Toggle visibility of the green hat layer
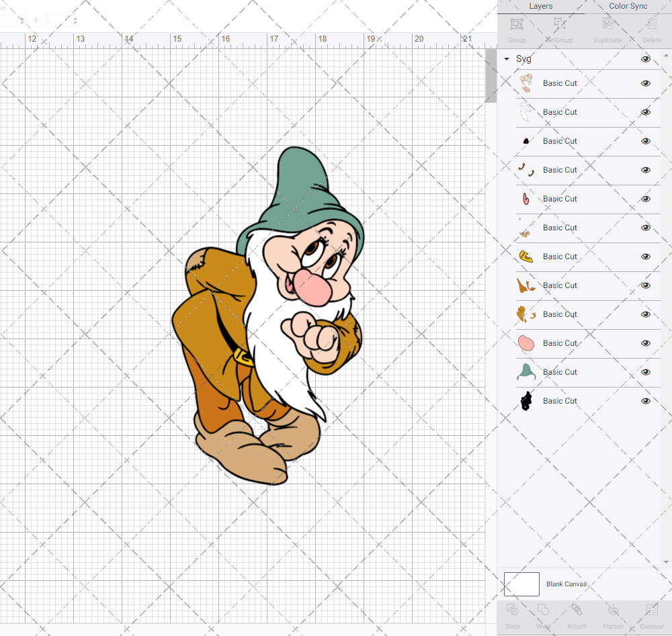 coord(645,372)
